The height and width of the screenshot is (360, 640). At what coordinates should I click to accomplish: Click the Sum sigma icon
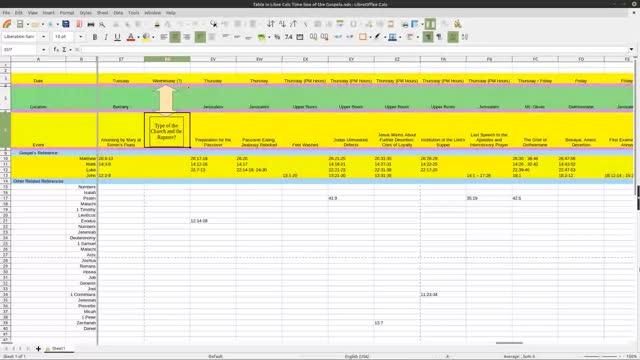[x=64, y=49]
